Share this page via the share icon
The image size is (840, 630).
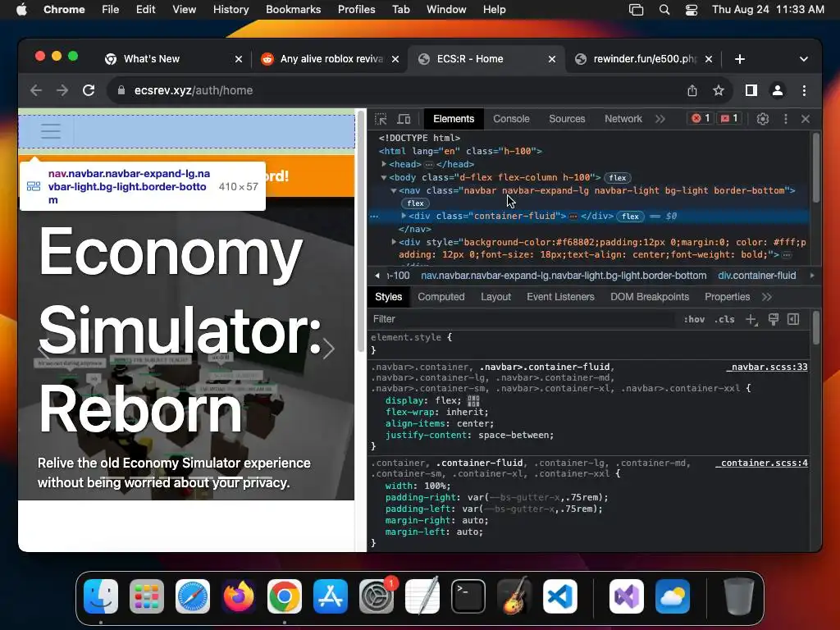pos(692,90)
